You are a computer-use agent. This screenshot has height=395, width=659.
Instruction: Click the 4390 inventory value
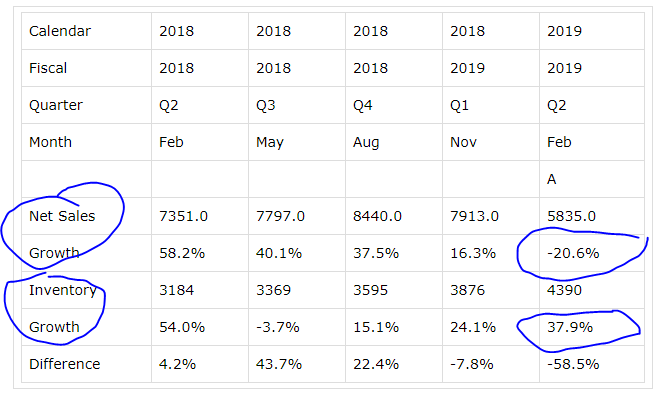[x=564, y=290]
